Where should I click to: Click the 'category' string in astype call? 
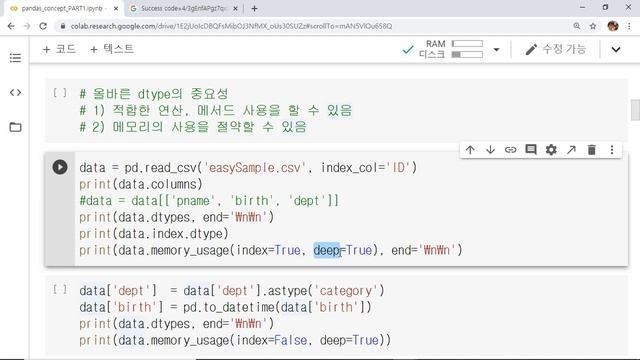[346, 291]
